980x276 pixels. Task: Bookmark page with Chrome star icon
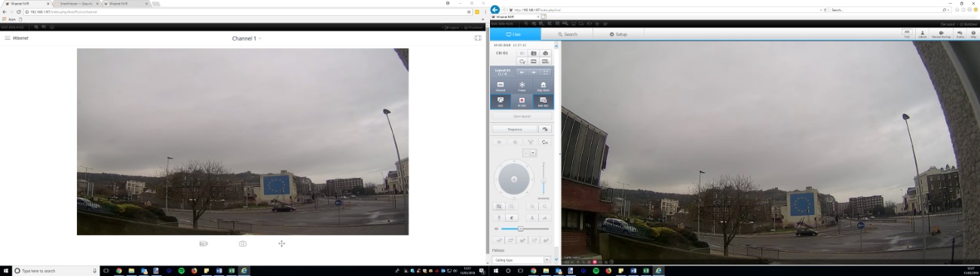click(469, 12)
